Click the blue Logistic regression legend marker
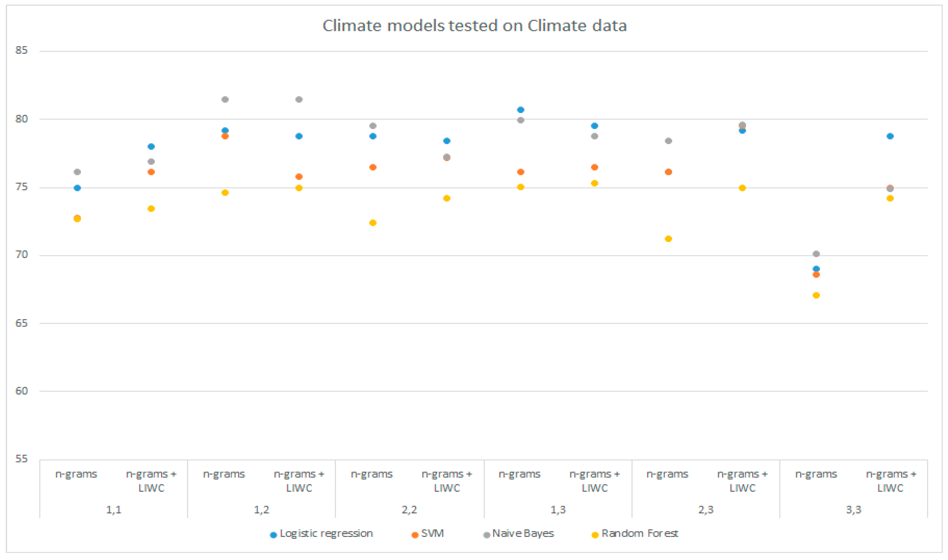 273,535
